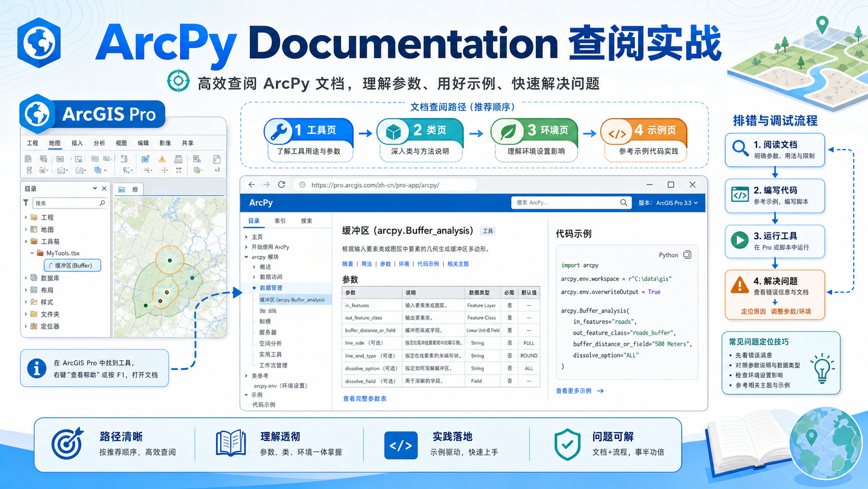868x489 pixels.
Task: Open the 版本 ArcGIS Pro 3.3 dropdown
Action: (x=668, y=203)
